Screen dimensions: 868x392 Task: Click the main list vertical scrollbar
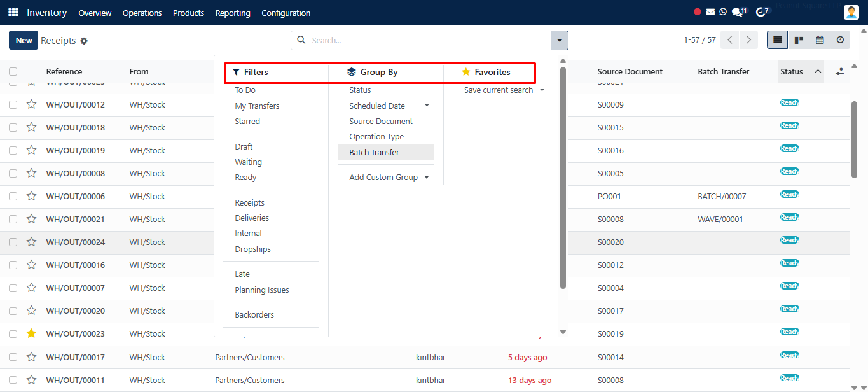coord(854,140)
